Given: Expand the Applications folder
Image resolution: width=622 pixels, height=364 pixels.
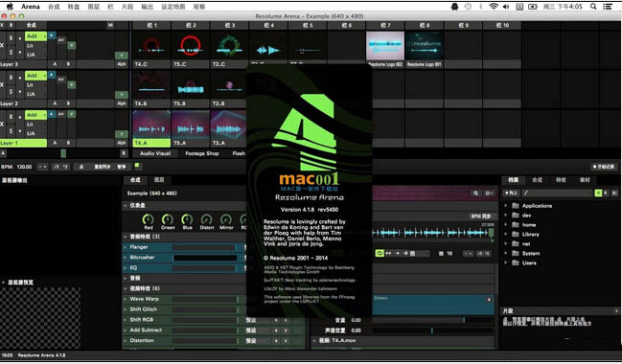Looking at the screenshot, I should [506, 206].
